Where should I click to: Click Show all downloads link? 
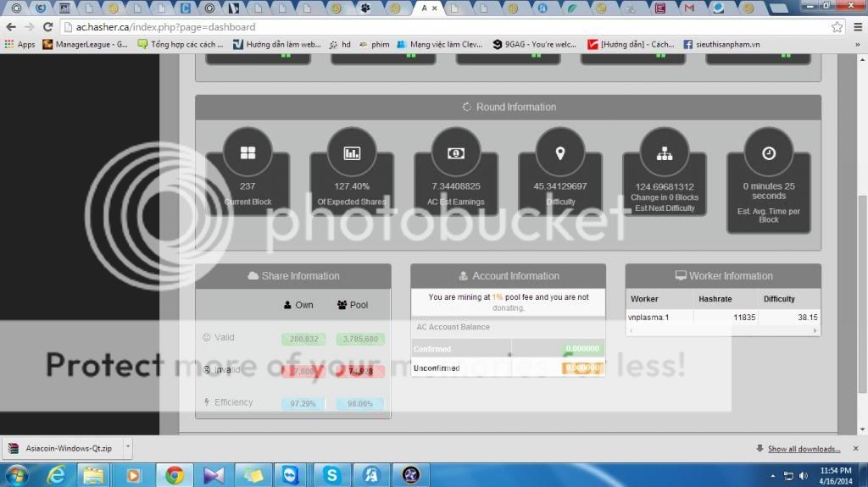(804, 449)
